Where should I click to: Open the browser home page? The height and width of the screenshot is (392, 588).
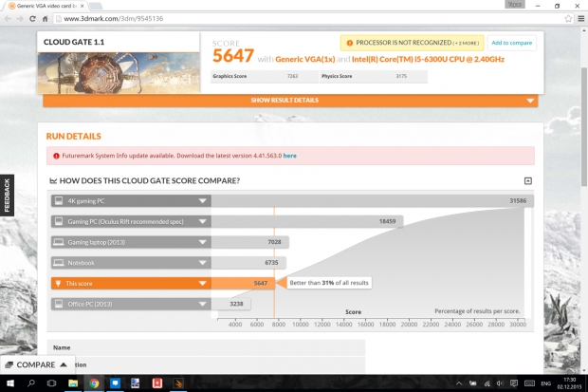tap(45, 18)
